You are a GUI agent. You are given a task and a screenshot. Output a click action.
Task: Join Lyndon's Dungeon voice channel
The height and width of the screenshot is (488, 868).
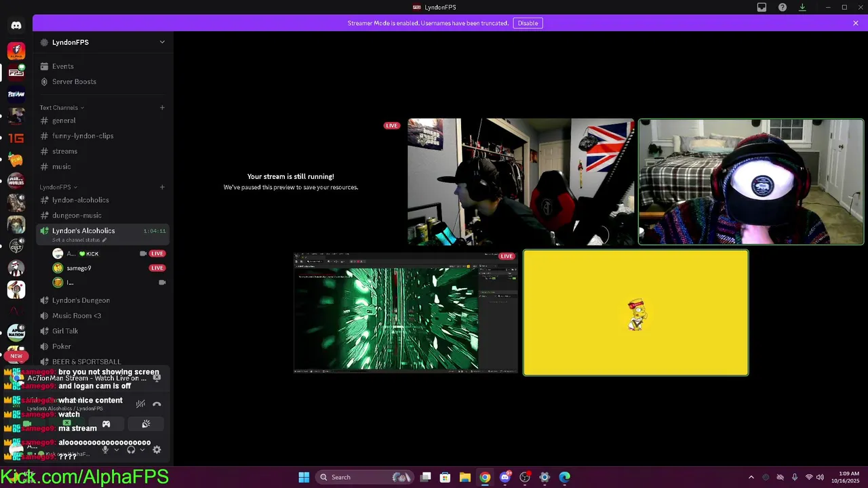(x=102, y=300)
